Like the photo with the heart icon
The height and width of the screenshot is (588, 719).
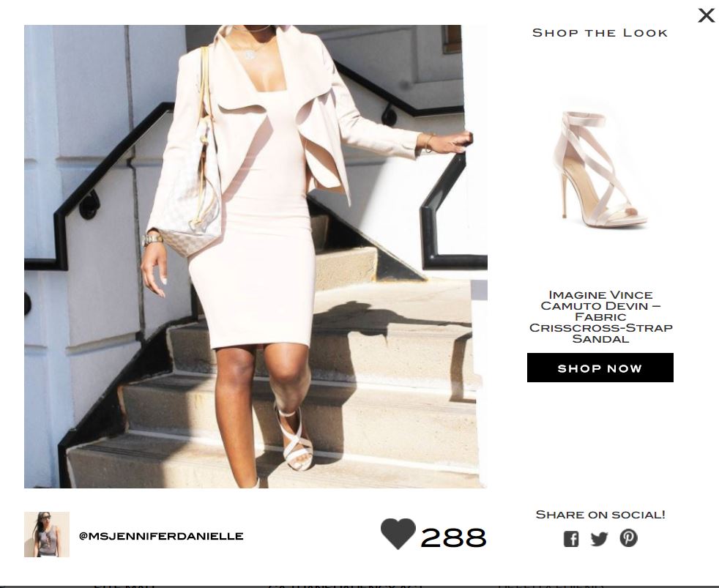point(398,533)
